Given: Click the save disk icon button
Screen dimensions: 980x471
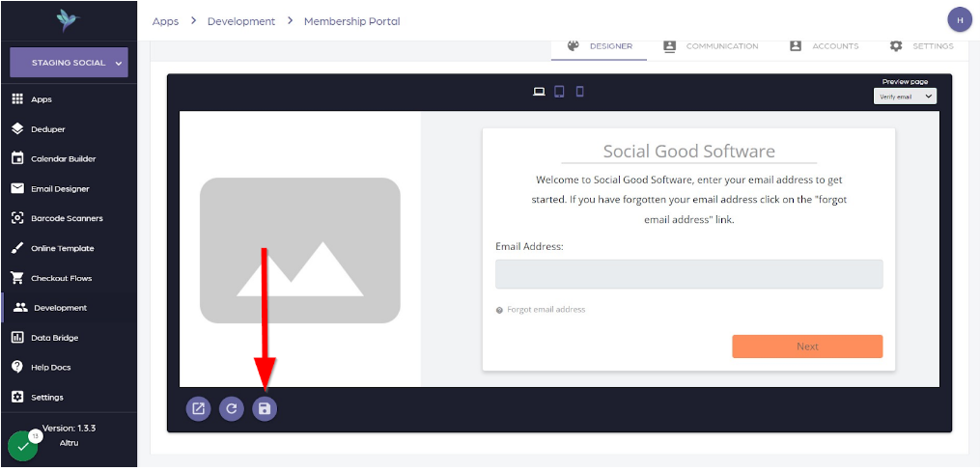Looking at the screenshot, I should coord(265,409).
